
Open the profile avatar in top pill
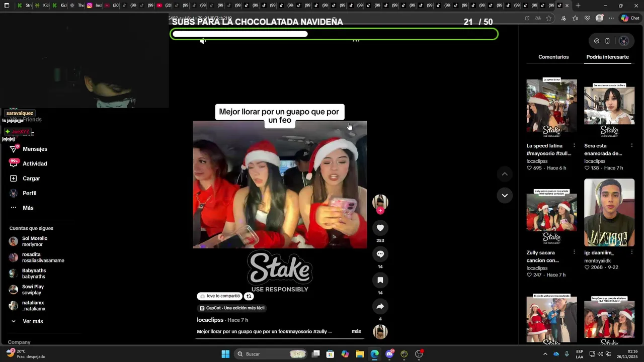pos(624,41)
